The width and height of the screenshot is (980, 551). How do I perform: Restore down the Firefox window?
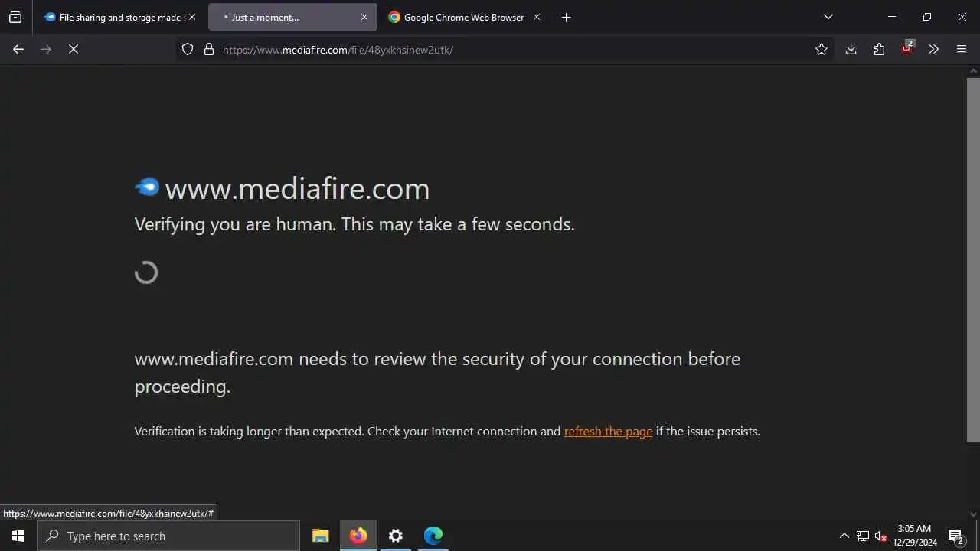927,17
